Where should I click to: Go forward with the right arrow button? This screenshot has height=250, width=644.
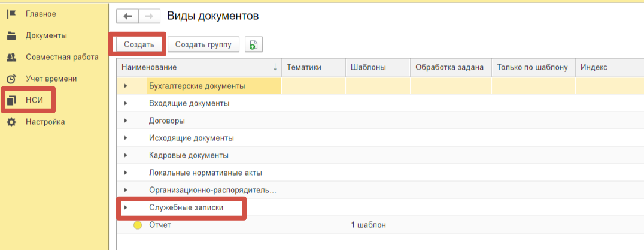(x=149, y=16)
